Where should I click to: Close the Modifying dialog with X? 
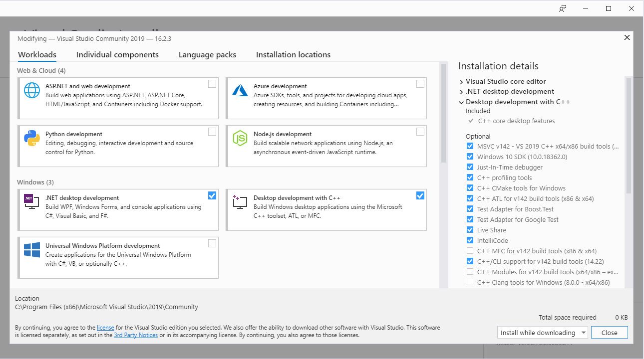627,37
